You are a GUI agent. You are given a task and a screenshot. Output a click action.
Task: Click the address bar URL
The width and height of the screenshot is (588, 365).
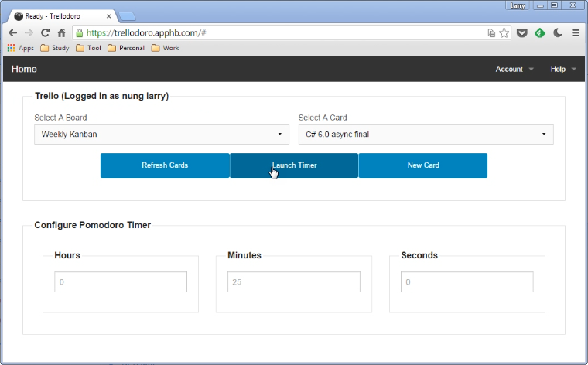[x=146, y=33]
